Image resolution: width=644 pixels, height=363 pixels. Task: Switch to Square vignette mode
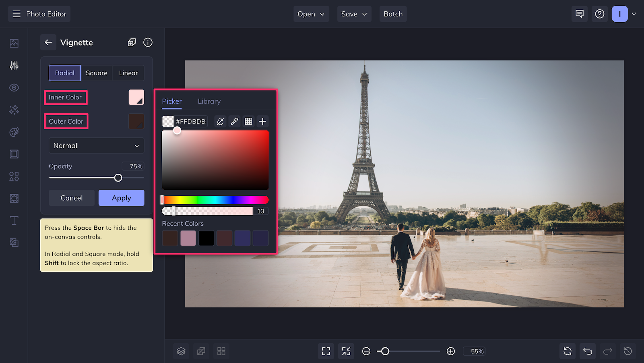(x=97, y=73)
